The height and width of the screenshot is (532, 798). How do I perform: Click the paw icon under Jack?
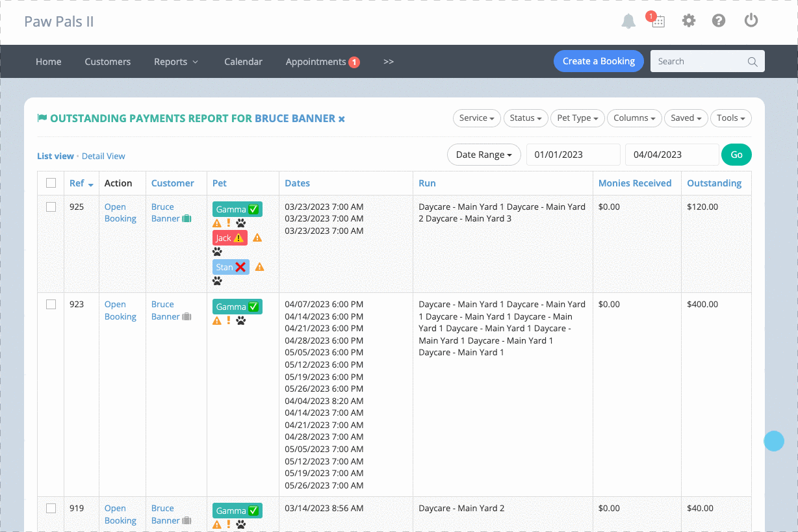[217, 252]
